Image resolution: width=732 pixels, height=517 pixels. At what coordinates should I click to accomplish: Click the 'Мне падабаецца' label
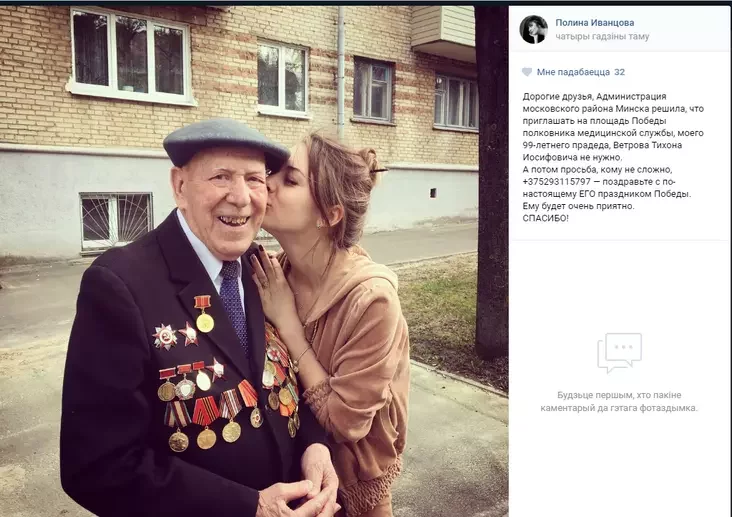click(573, 72)
